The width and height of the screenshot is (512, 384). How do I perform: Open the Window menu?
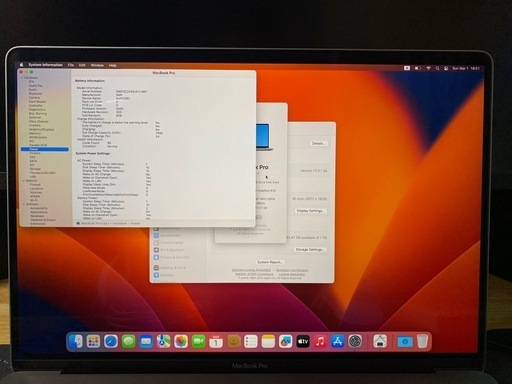point(97,65)
